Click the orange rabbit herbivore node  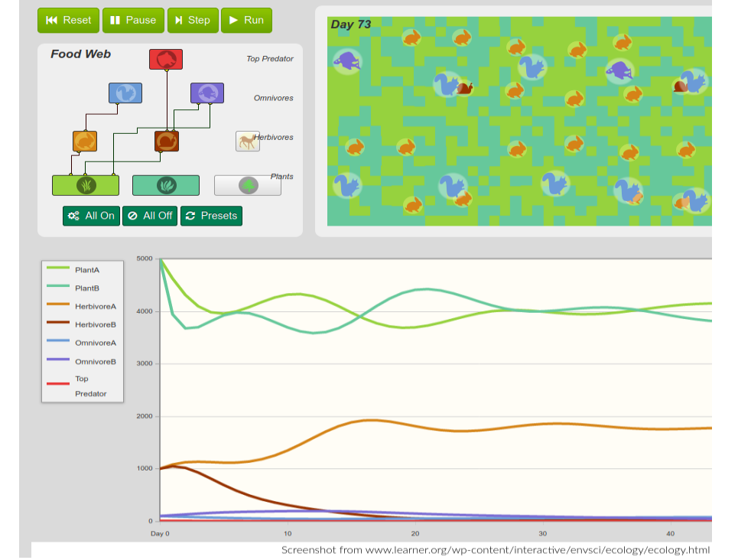click(x=85, y=141)
